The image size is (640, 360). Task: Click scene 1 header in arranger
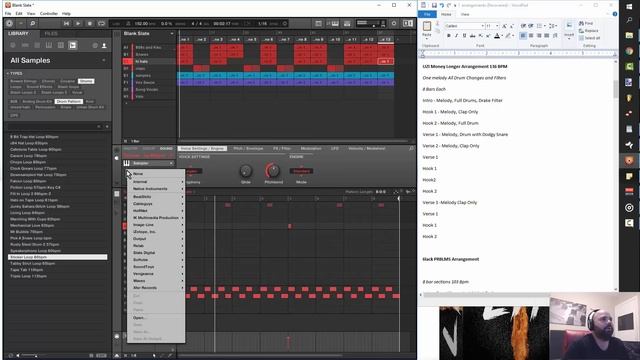click(185, 40)
